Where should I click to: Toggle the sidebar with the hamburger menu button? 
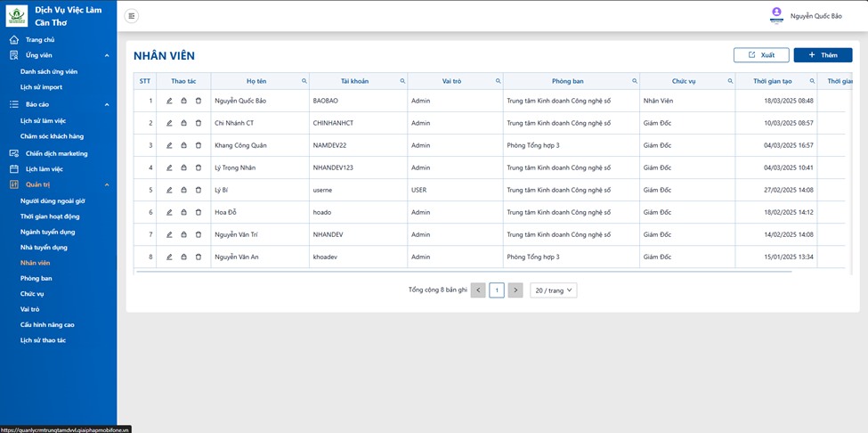[x=132, y=16]
